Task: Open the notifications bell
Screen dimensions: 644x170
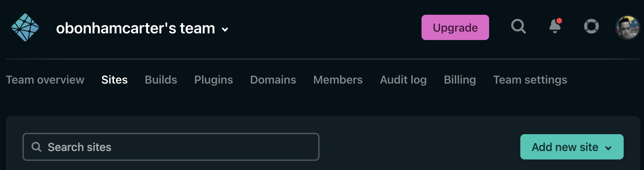Action: tap(555, 26)
